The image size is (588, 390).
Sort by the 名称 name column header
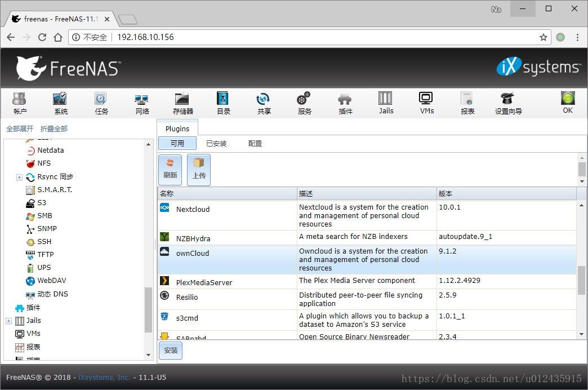tap(227, 194)
